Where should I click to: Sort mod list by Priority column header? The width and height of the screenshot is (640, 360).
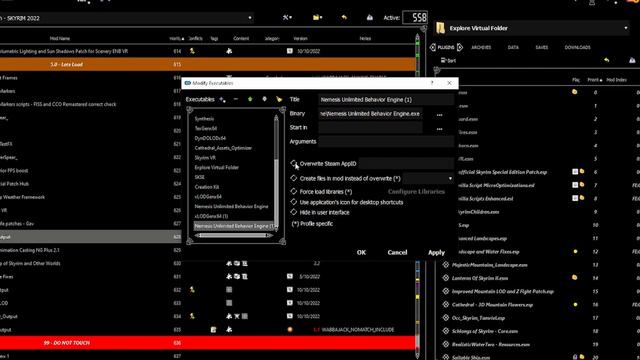(x=176, y=38)
